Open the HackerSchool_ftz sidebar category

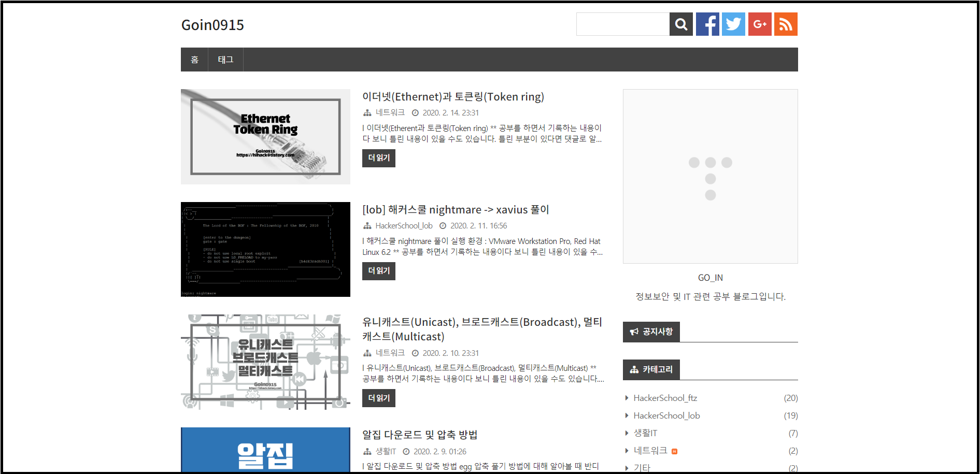[x=665, y=398]
